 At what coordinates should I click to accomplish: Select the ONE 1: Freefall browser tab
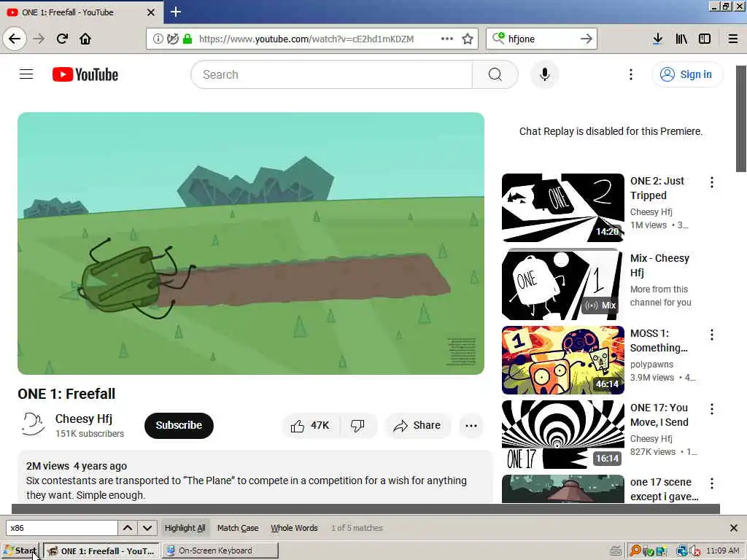81,12
